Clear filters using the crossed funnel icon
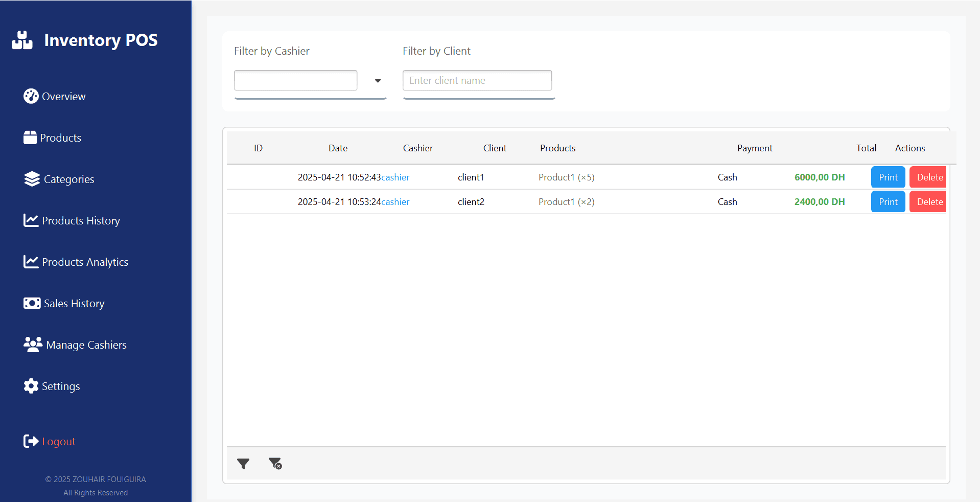 click(x=275, y=464)
